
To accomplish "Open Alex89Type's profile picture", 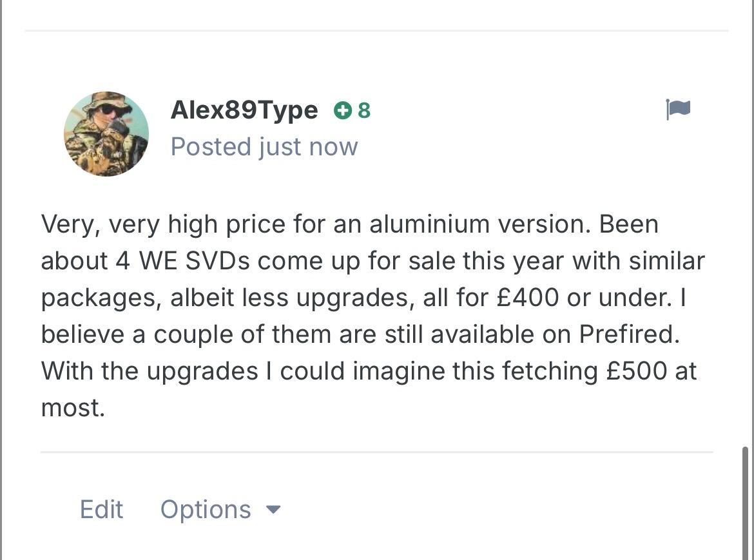I will point(106,134).
